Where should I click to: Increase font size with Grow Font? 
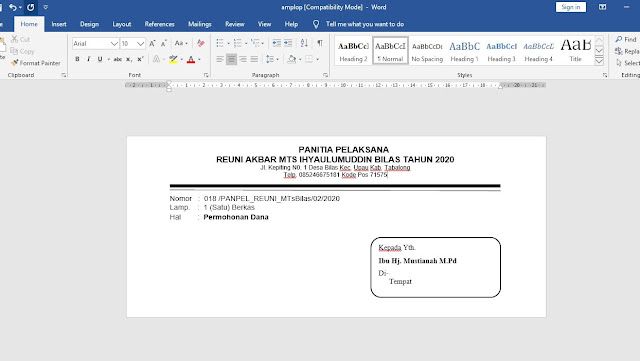coord(152,43)
